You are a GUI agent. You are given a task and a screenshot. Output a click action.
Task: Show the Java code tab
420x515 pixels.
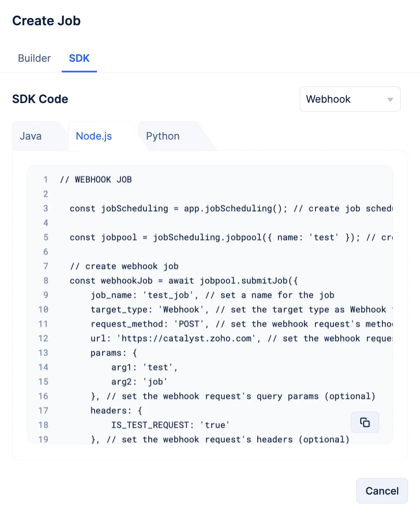click(x=31, y=136)
